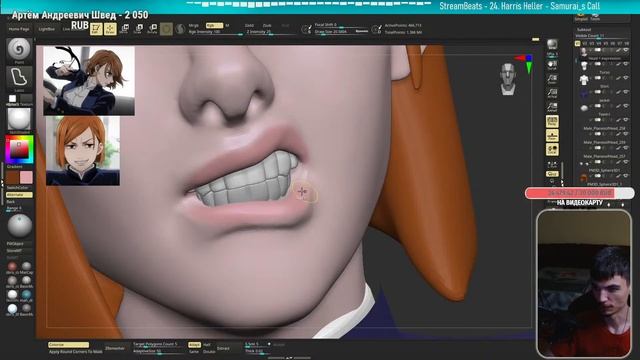Adjust the Focal Shift slider

(x=341, y=25)
